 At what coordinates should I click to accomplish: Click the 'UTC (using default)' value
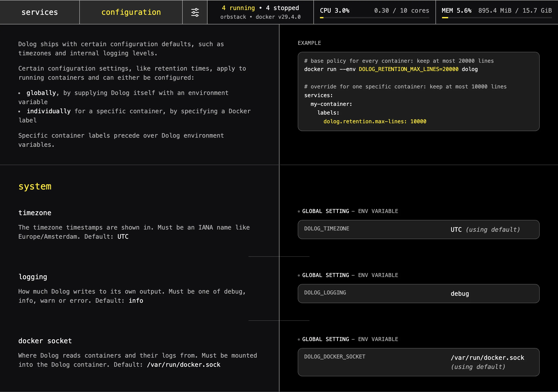[485, 230]
